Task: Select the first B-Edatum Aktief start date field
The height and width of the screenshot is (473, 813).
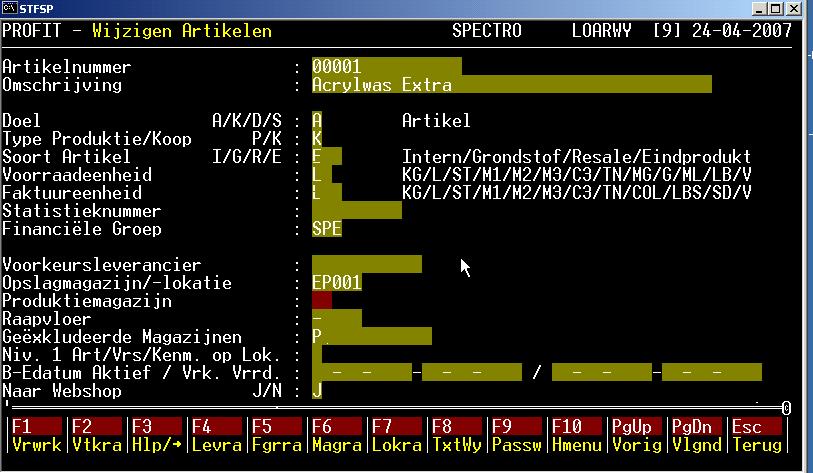Action: [x=362, y=372]
